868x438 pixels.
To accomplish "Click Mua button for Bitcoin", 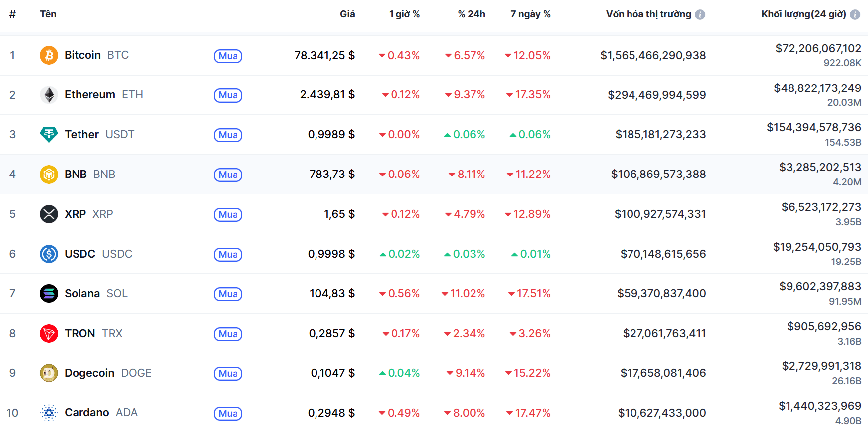I will coord(228,56).
